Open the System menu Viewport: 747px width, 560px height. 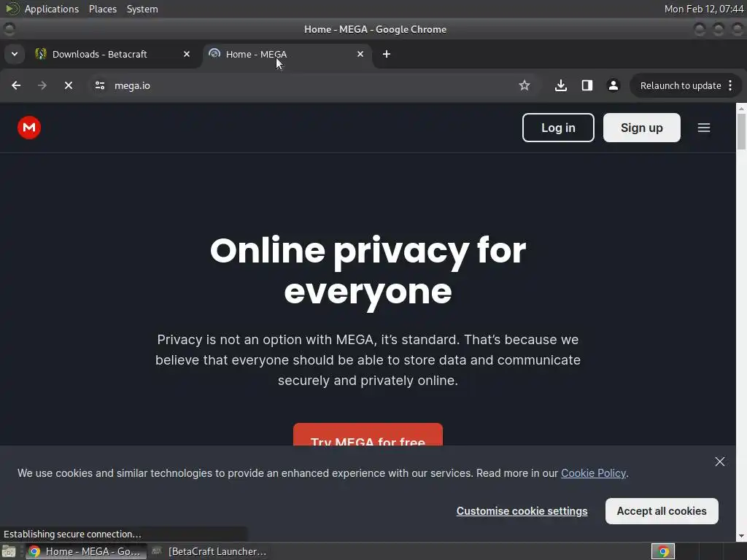[x=142, y=9]
